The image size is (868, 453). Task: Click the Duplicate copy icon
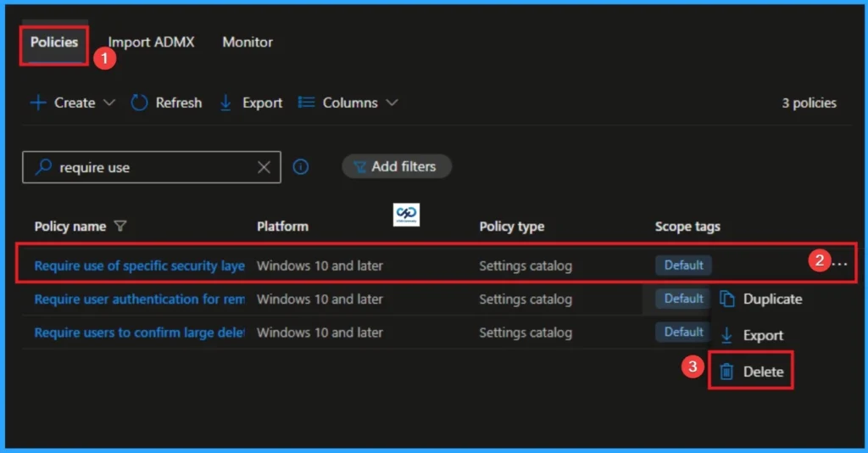coord(726,299)
